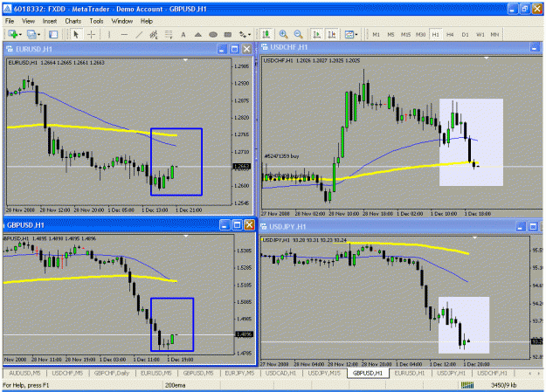
Task: Open the View menu
Action: click(28, 21)
